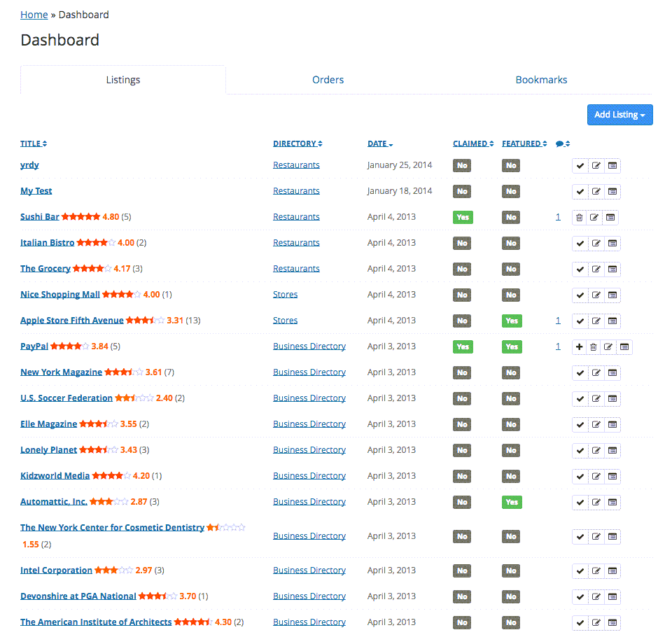The width and height of the screenshot is (665, 644).
Task: Click the details card icon for Automattic, Inc.
Action: 612,502
